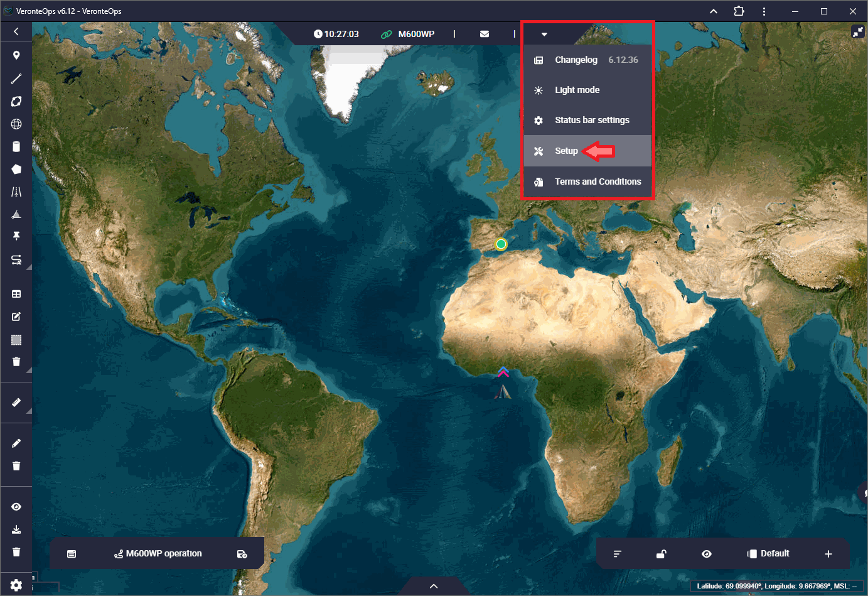Screen dimensions: 868x596
Task: Expand the bottom panel chevron
Action: coord(434,586)
